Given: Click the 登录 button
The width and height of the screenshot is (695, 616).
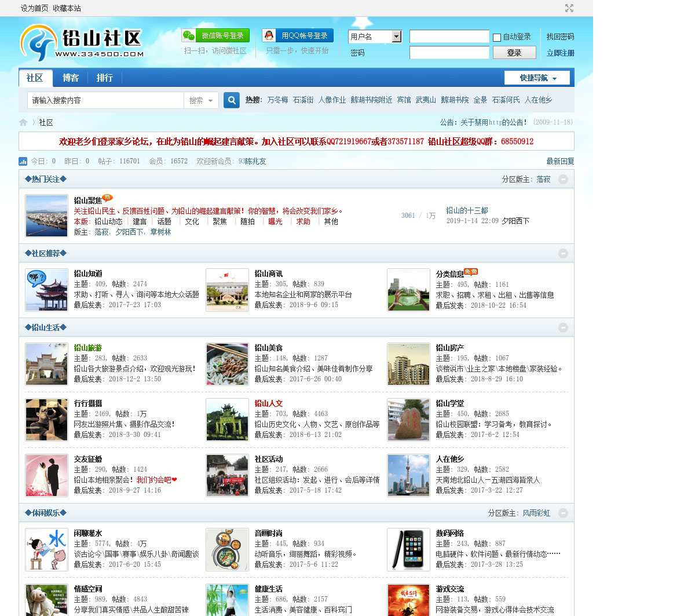Looking at the screenshot, I should tap(514, 53).
